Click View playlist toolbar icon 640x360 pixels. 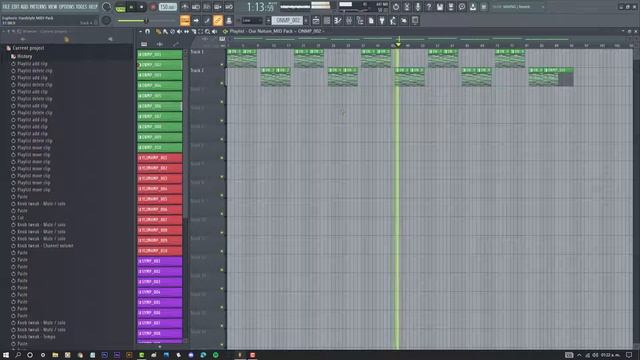coord(316,20)
